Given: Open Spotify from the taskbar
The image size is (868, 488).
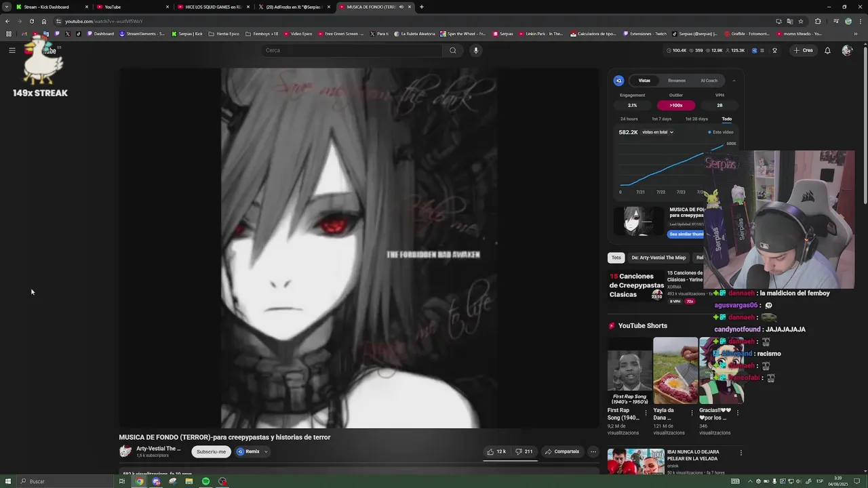Looking at the screenshot, I should tap(205, 481).
